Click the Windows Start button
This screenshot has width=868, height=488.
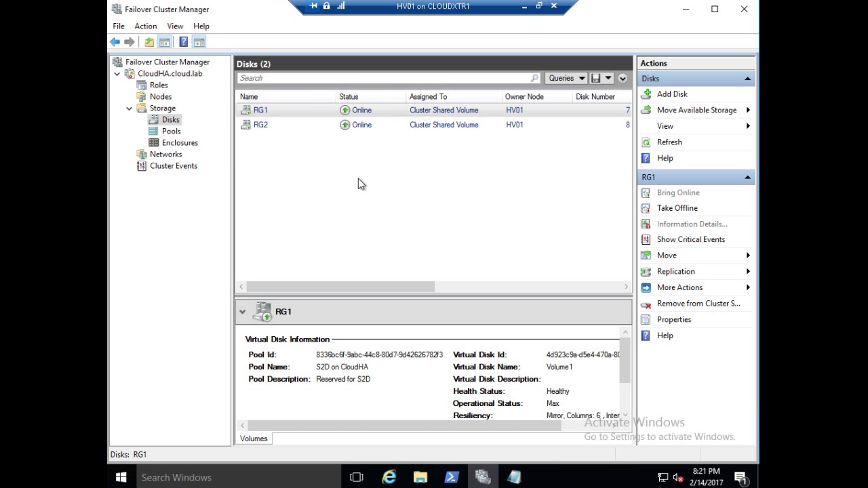pyautogui.click(x=121, y=477)
